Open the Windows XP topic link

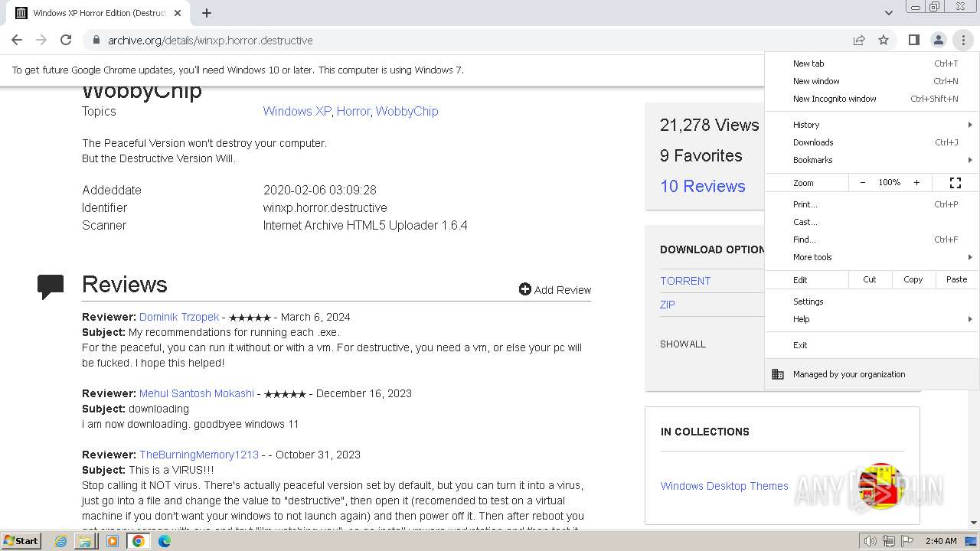coord(297,111)
